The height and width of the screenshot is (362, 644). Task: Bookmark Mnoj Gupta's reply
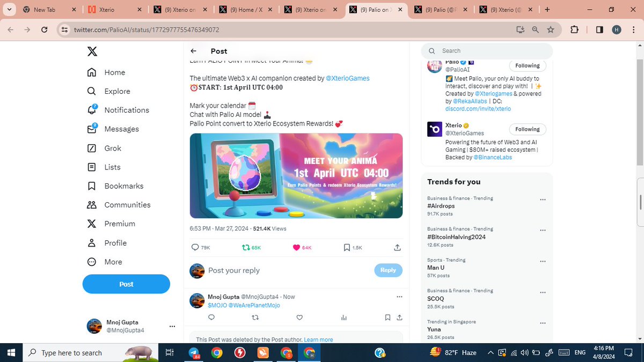pyautogui.click(x=387, y=317)
